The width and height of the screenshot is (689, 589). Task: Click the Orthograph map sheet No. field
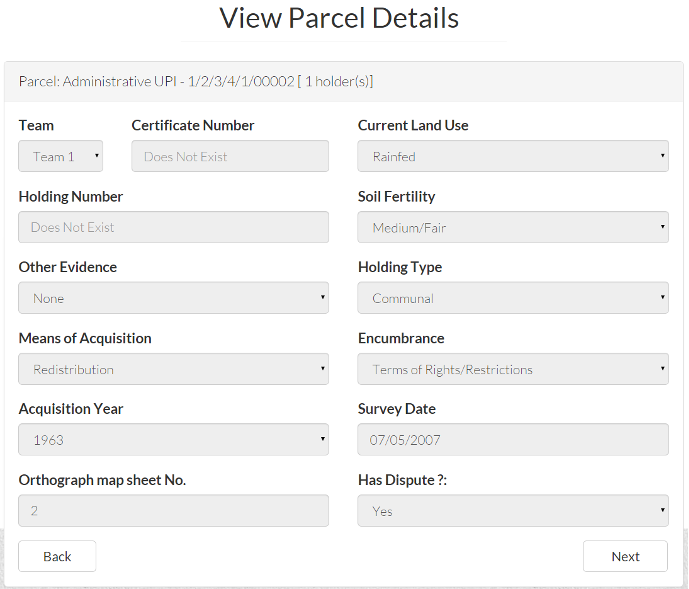(x=174, y=511)
